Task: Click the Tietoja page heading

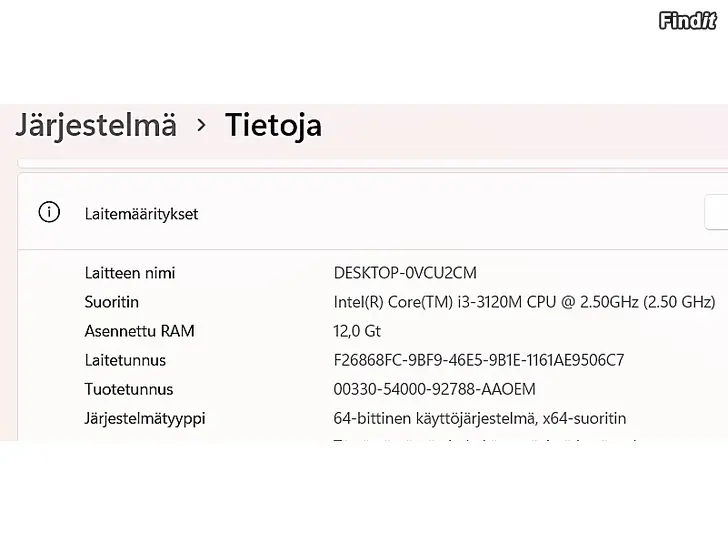Action: pyautogui.click(x=273, y=126)
